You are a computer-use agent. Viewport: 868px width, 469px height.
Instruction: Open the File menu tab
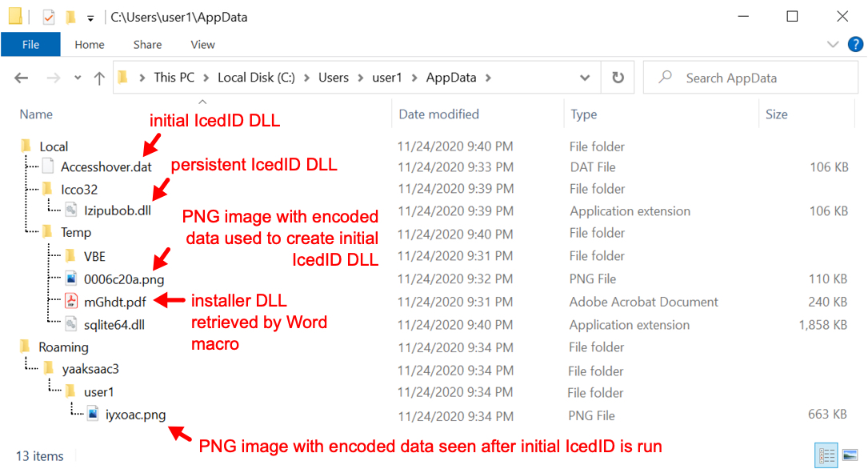(x=30, y=44)
